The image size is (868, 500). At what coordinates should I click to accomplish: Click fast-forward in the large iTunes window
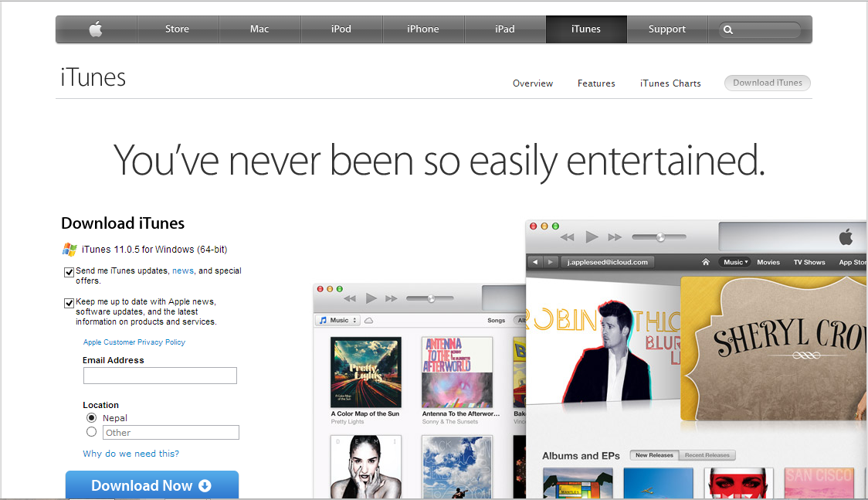coord(615,237)
